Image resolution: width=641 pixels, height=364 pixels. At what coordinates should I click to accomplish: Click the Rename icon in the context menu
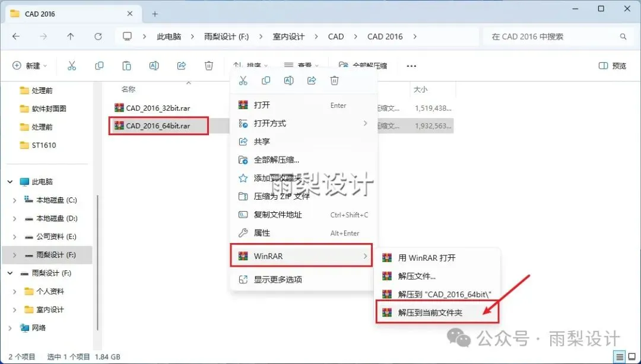coord(288,81)
